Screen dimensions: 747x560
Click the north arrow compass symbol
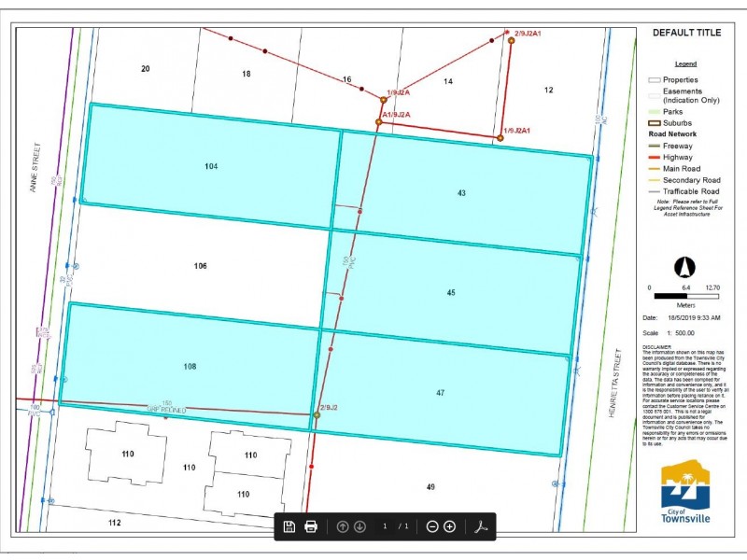coord(685,267)
